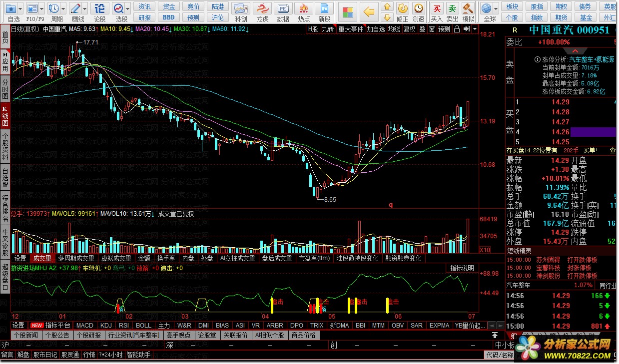Screen dimensions: 619x364
Task: Open the F10/F9 company info icon
Action: [32, 8]
